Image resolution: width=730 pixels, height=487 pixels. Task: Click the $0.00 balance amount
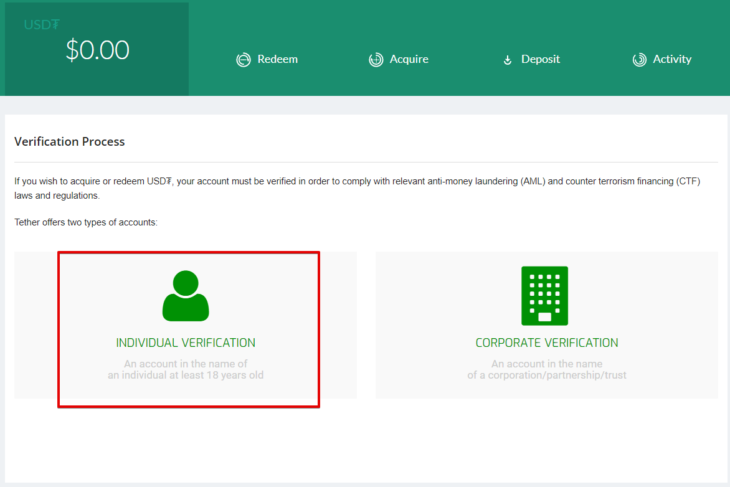pyautogui.click(x=97, y=50)
